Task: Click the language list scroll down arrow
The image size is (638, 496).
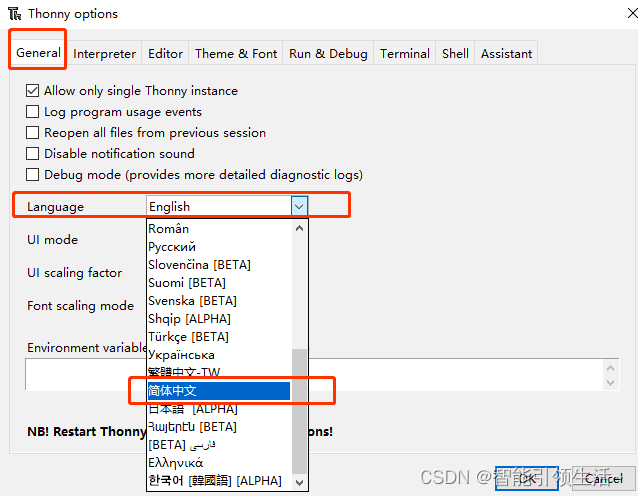Action: [299, 483]
